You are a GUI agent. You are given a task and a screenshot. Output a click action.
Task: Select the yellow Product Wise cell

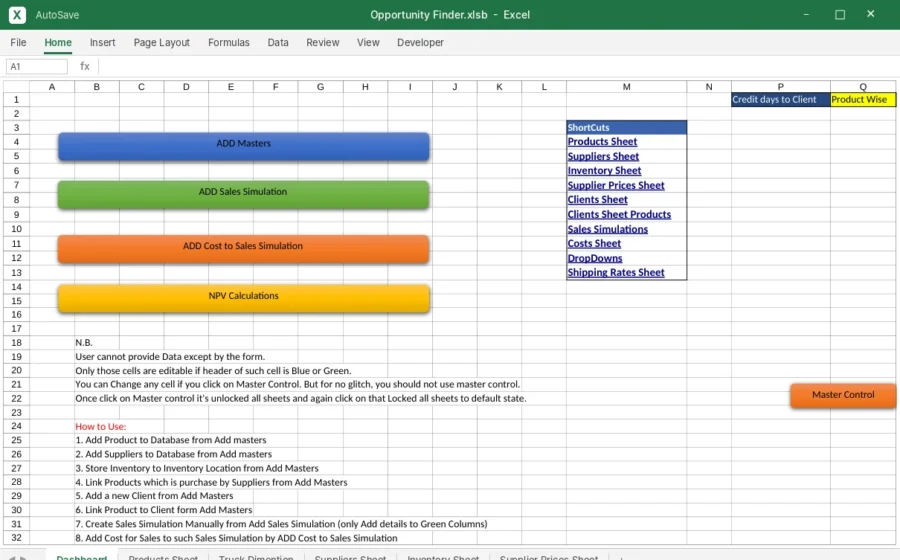(x=863, y=99)
